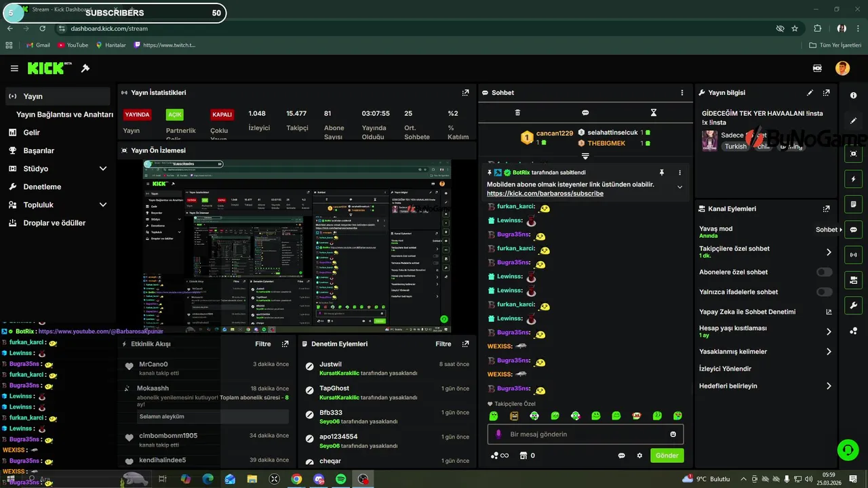The height and width of the screenshot is (488, 868).
Task: Open the kick.com/barbaross/subscribe link
Action: 545,194
